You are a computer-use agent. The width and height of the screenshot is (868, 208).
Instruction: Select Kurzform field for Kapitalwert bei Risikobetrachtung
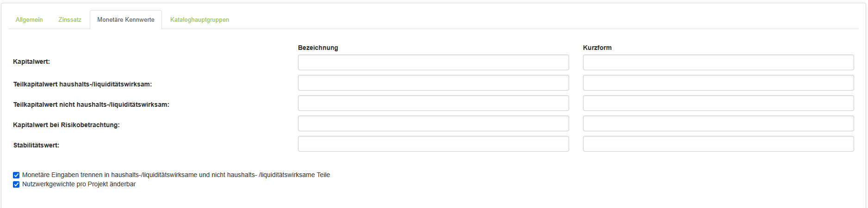point(718,123)
